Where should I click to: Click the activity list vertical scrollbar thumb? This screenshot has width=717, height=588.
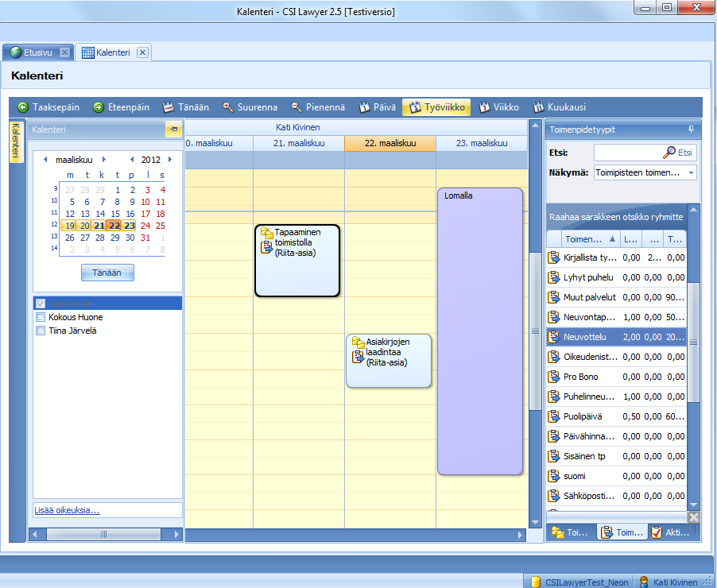[694, 342]
